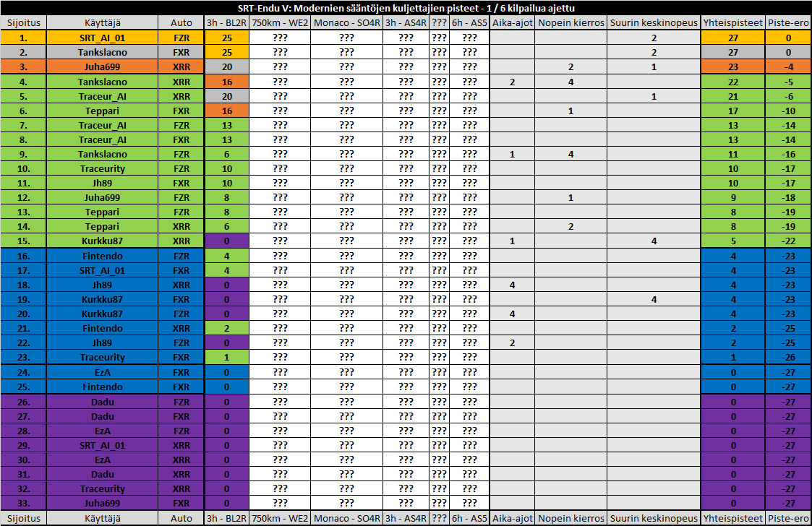Click the Jh89 username in rank 11 row

tap(102, 183)
